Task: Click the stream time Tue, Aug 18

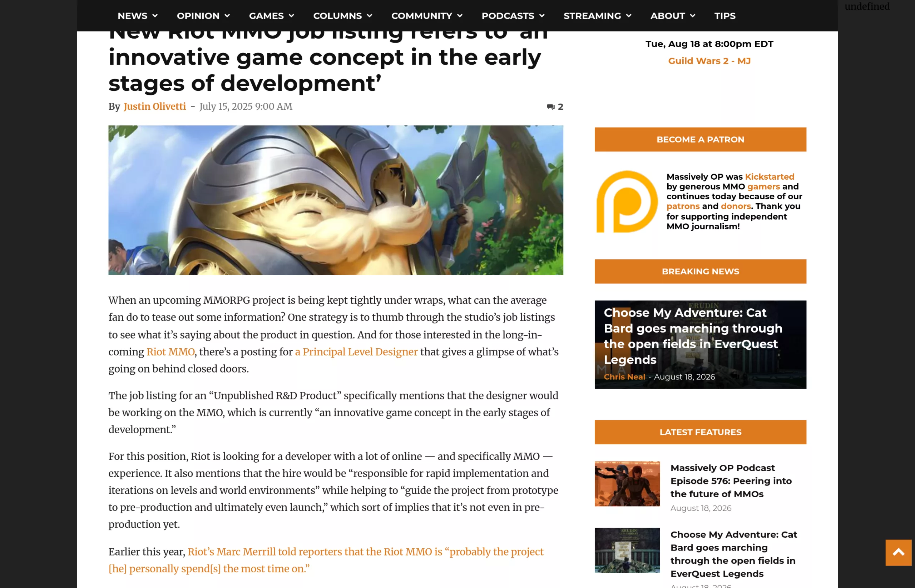Action: [x=709, y=44]
